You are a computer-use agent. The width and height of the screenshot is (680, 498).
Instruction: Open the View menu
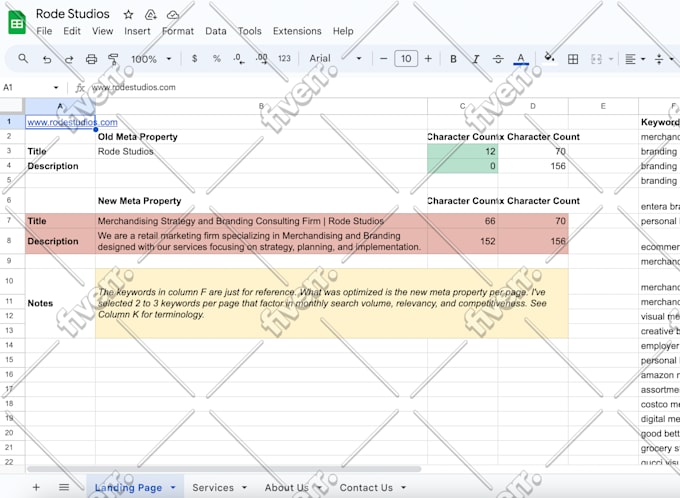[x=102, y=31]
